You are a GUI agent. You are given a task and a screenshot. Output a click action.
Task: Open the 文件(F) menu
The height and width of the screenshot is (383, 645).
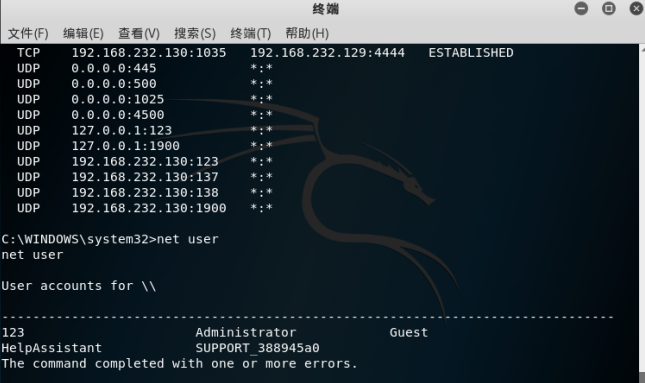[28, 33]
